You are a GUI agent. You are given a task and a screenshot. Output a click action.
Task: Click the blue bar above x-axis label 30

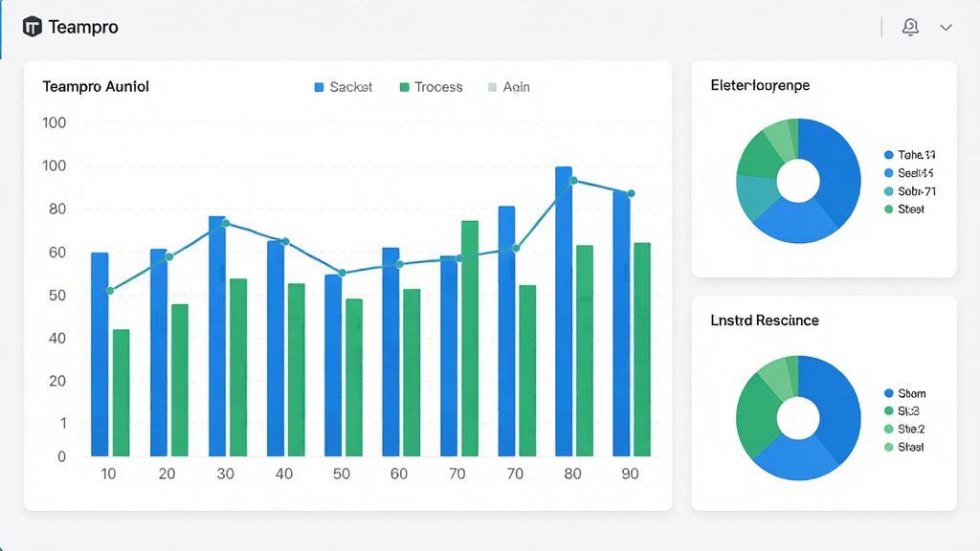tap(217, 336)
